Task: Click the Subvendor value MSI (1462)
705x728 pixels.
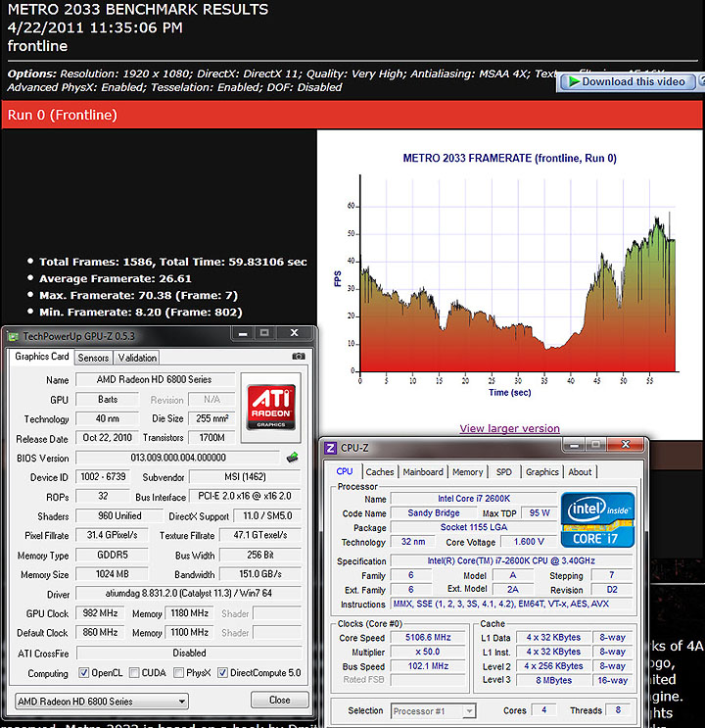Action: [x=245, y=477]
